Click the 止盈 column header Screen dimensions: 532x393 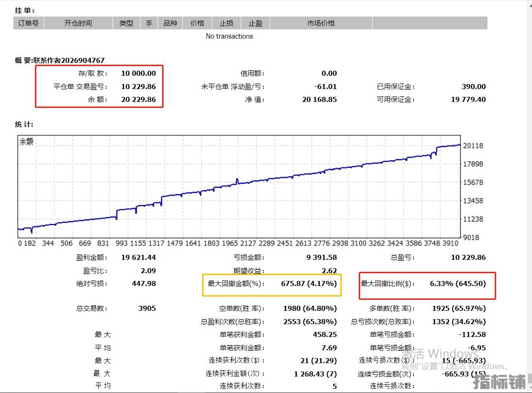point(255,23)
